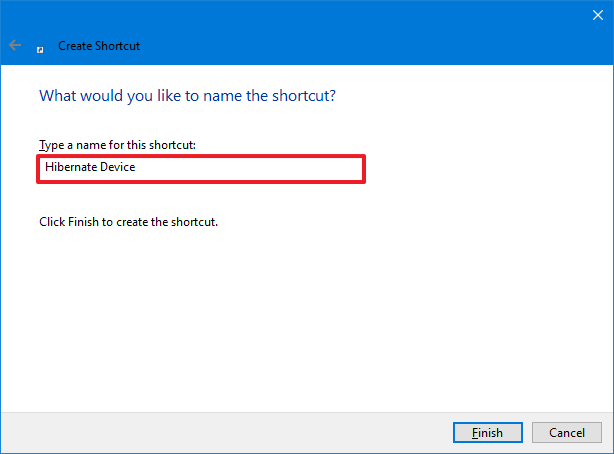Click the back arrow in the title bar
Image resolution: width=614 pixels, height=454 pixels.
coord(15,46)
